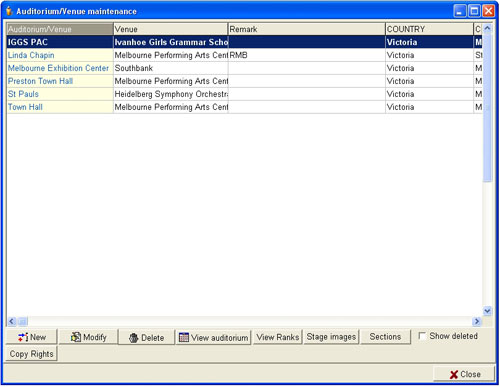The height and width of the screenshot is (387, 500).
Task: Click the red X Close button
Action: (464, 374)
